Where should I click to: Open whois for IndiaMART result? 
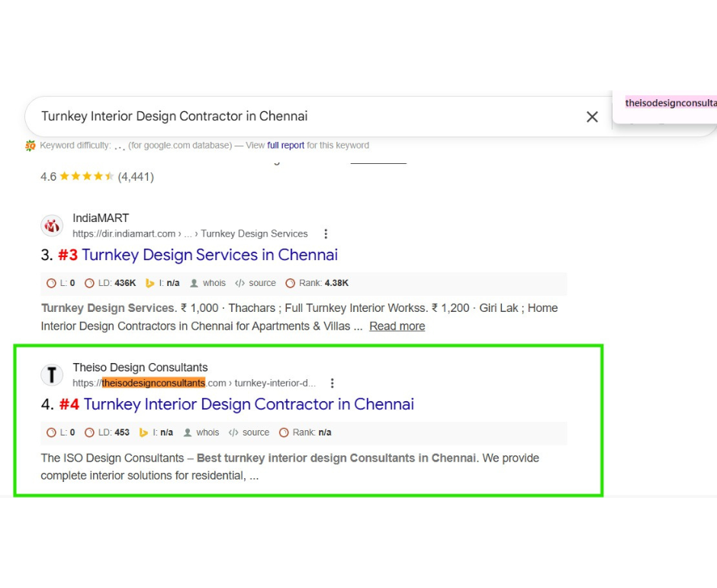pos(207,284)
